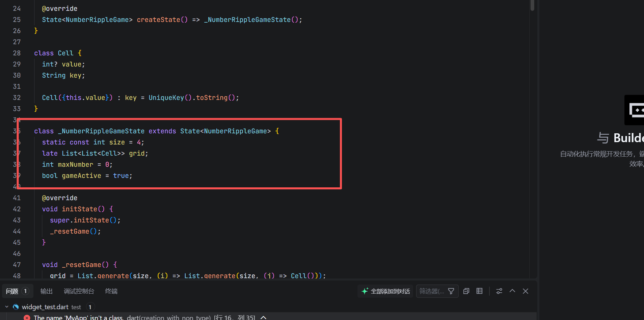
Task: Click 'UniqueKey().toString()' on line 32
Action: [192, 98]
